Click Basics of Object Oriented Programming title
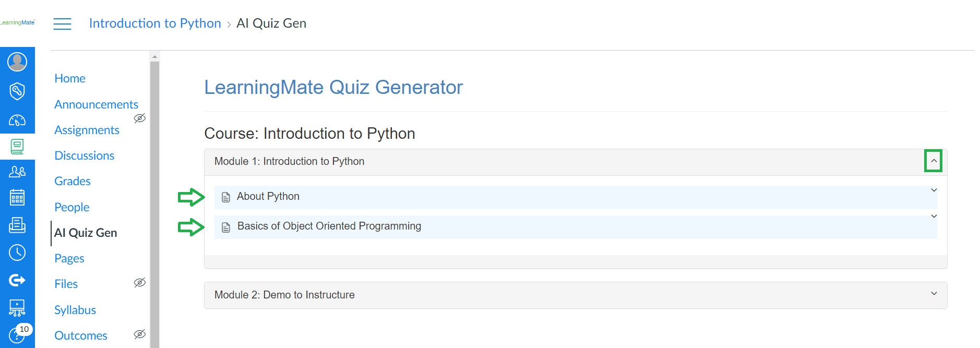980x348 pixels. (x=329, y=226)
